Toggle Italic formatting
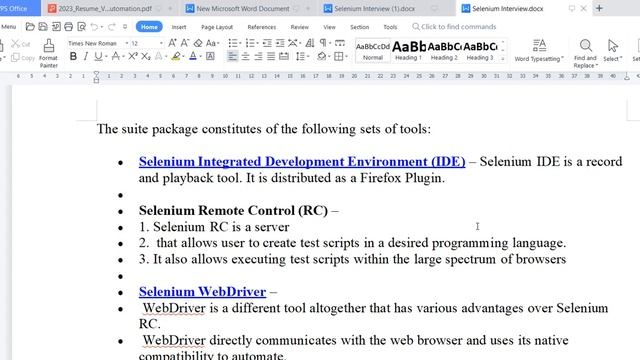 click(x=86, y=56)
